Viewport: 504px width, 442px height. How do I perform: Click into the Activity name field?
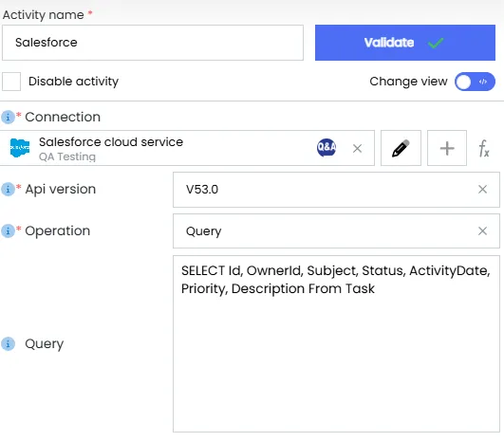153,43
